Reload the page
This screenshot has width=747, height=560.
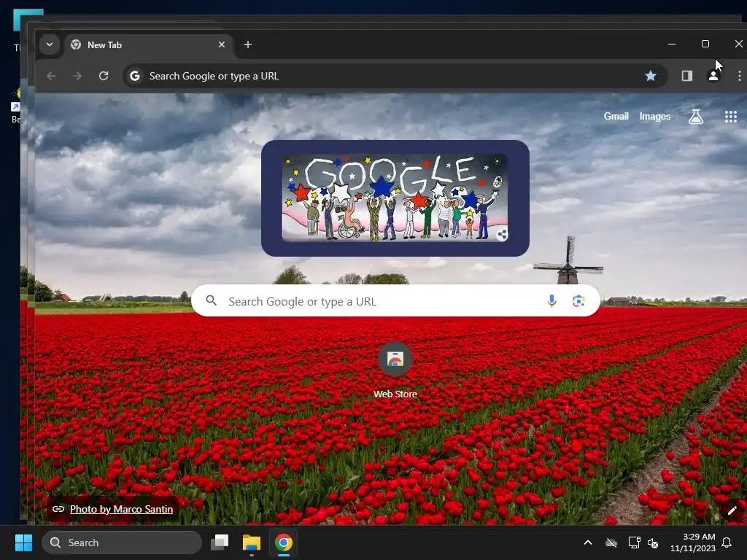pos(104,76)
